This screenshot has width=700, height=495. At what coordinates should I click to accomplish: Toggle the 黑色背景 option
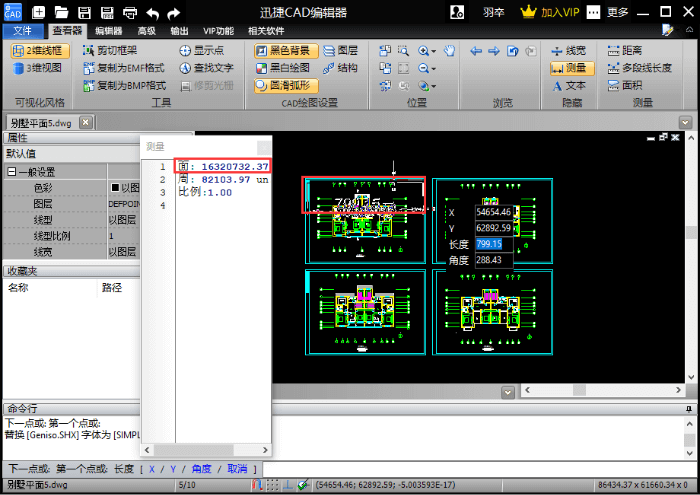[287, 50]
